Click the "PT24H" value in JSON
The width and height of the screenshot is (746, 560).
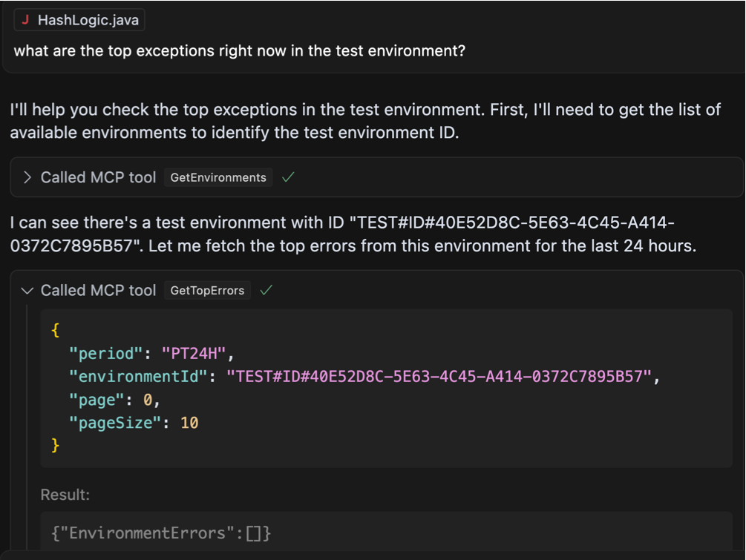pos(194,353)
